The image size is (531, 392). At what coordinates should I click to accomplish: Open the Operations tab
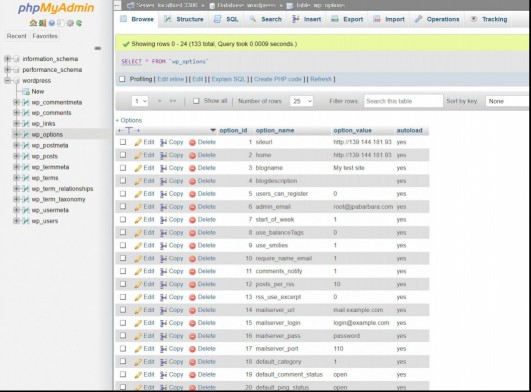[437, 19]
